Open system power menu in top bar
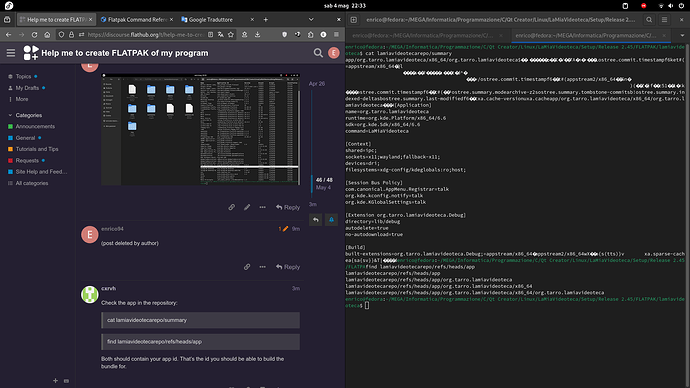Screen dimensions: 690x388 [x=681, y=6]
